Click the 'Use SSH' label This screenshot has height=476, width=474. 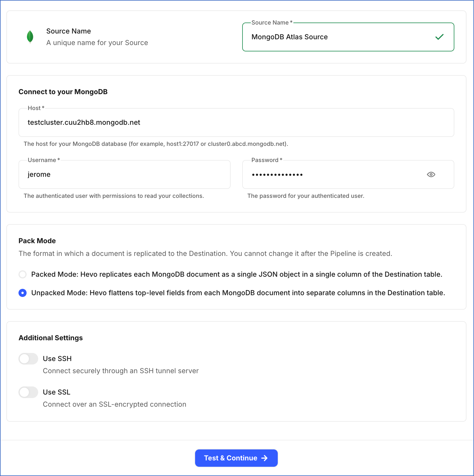point(57,359)
